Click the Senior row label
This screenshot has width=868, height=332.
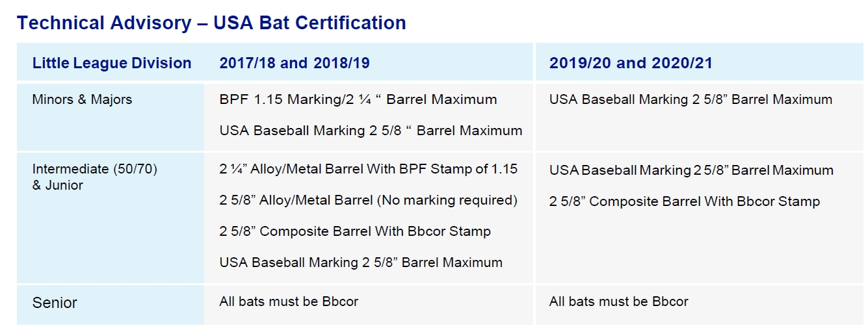(55, 303)
